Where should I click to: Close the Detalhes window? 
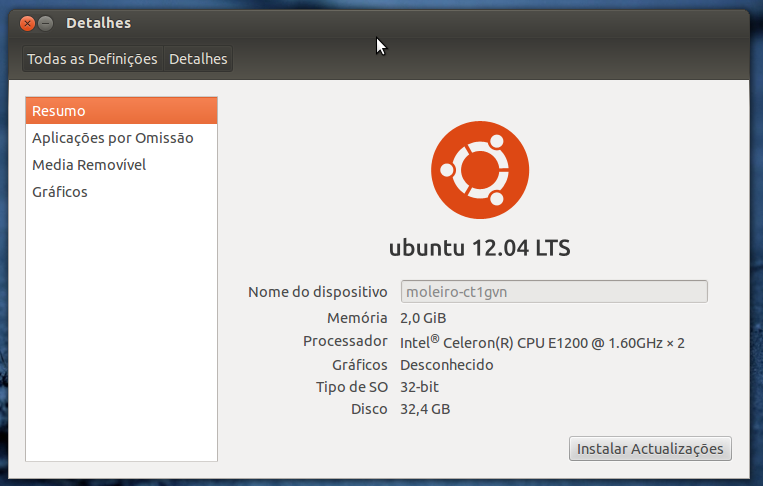[27, 23]
